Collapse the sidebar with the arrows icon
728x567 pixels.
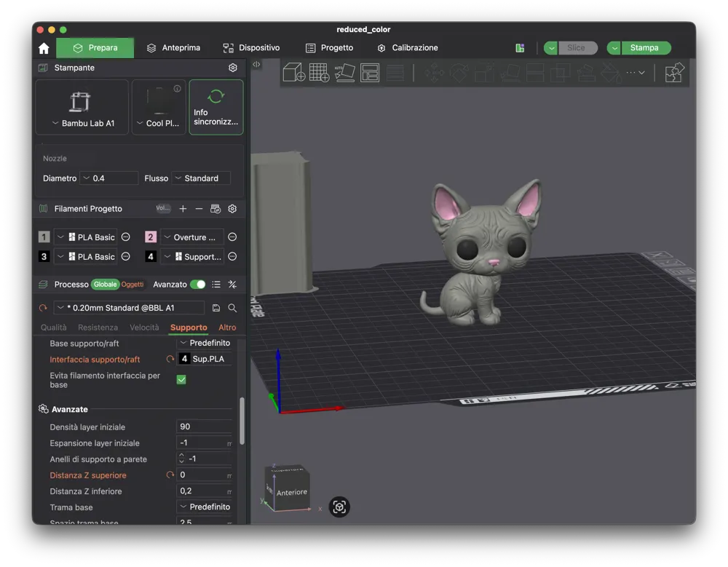tap(256, 65)
